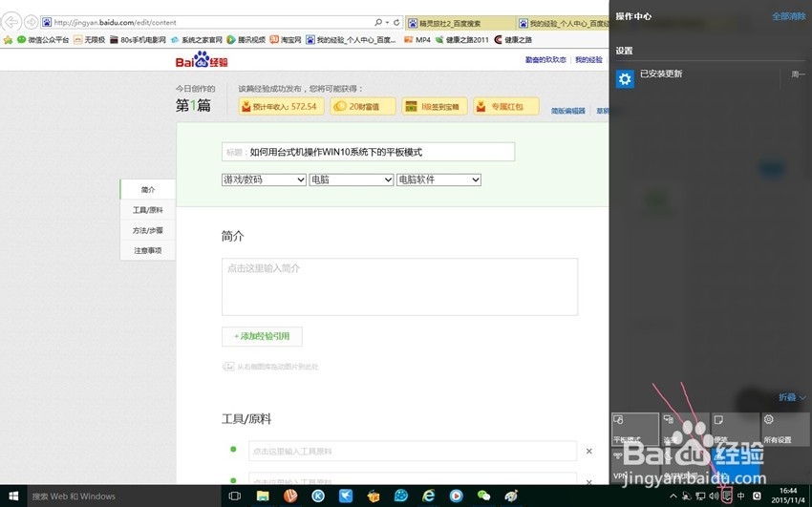
Task: Open the blue film-reel taskbar icon
Action: tap(401, 496)
